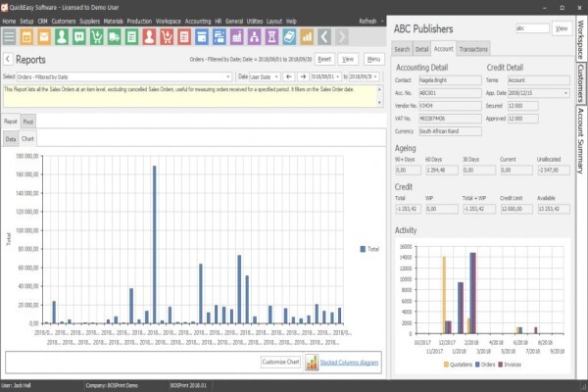
Task: Open the Layout menu
Action: 274,22
